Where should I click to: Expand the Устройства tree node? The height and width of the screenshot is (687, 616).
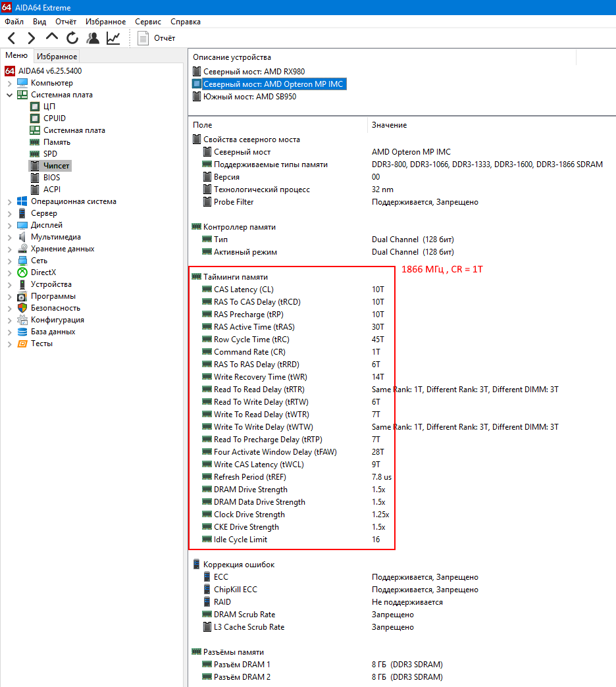tap(10, 284)
